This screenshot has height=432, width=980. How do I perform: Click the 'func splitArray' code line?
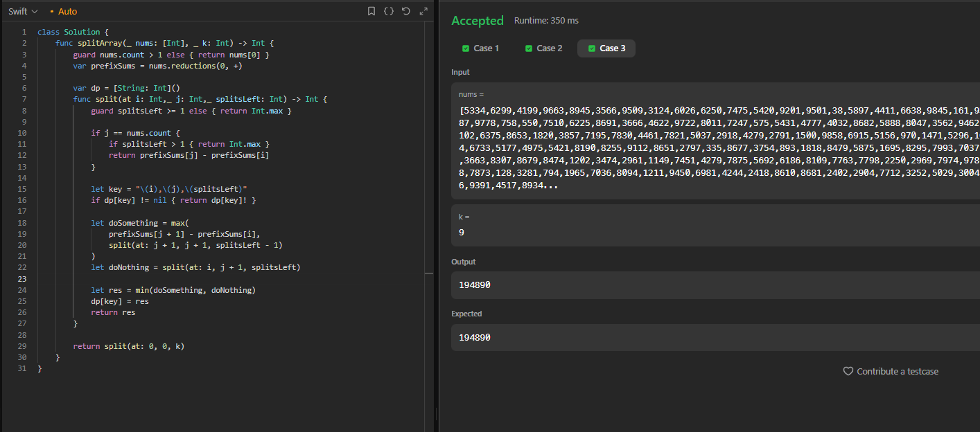(x=165, y=43)
